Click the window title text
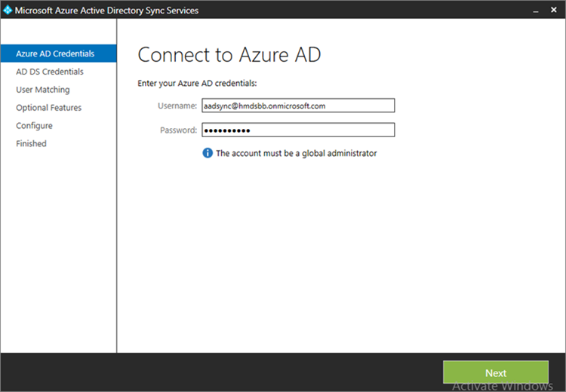This screenshot has width=566, height=392. coord(106,11)
